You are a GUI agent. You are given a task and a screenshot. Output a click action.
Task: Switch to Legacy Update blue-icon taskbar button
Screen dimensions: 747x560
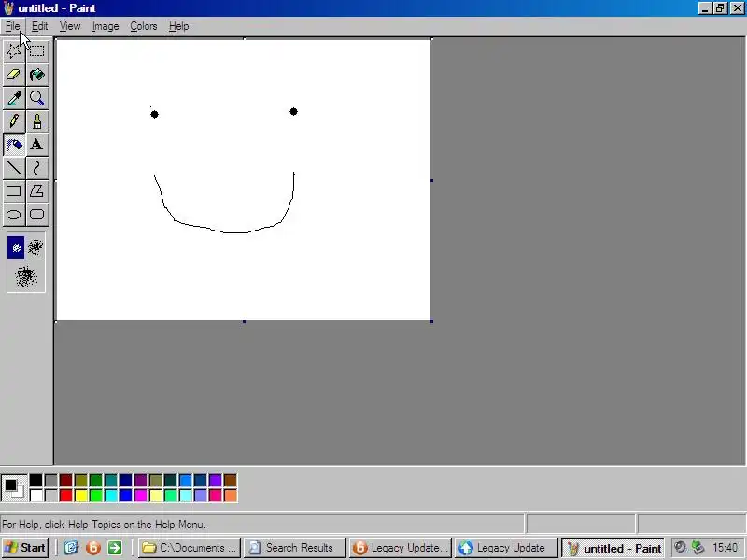[506, 548]
